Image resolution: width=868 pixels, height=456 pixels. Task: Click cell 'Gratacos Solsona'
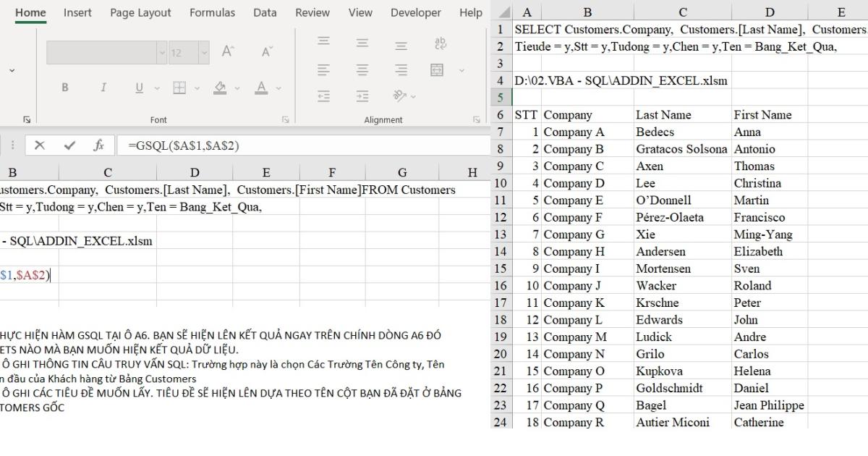[x=682, y=149]
